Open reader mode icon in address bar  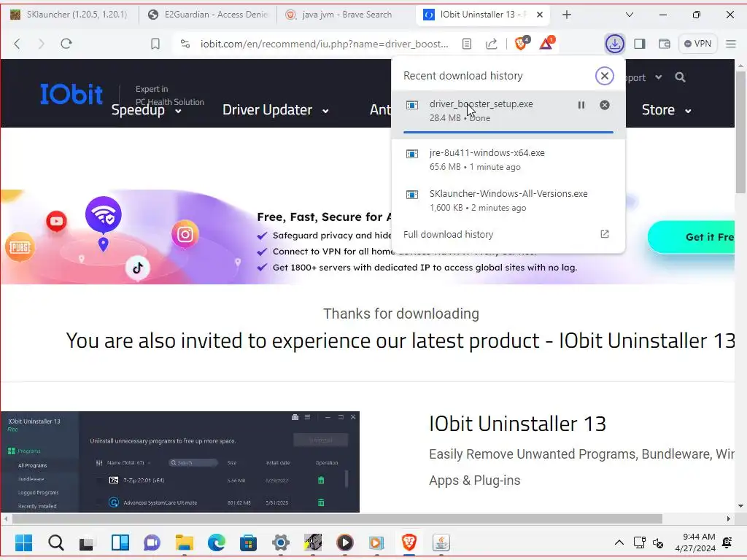tap(467, 44)
